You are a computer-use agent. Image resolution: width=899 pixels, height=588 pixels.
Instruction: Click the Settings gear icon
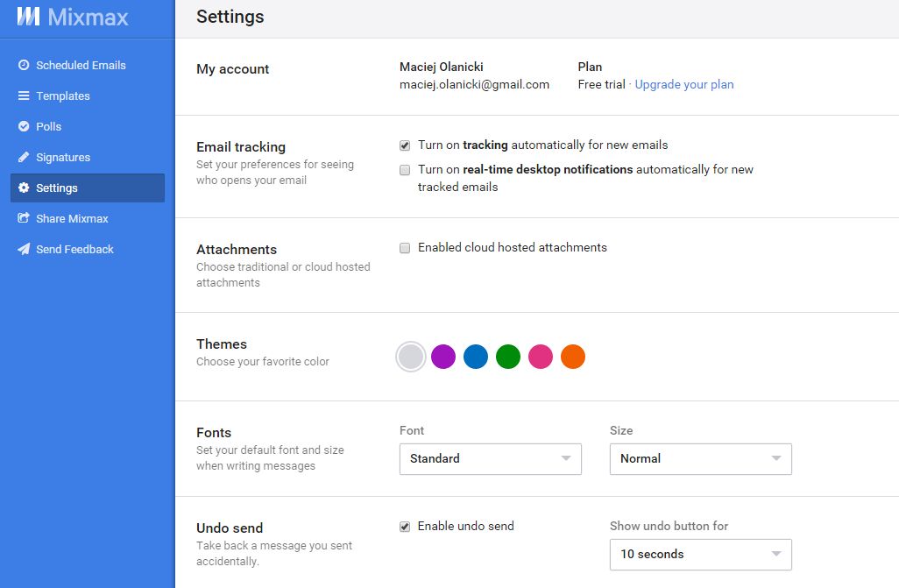(x=24, y=188)
